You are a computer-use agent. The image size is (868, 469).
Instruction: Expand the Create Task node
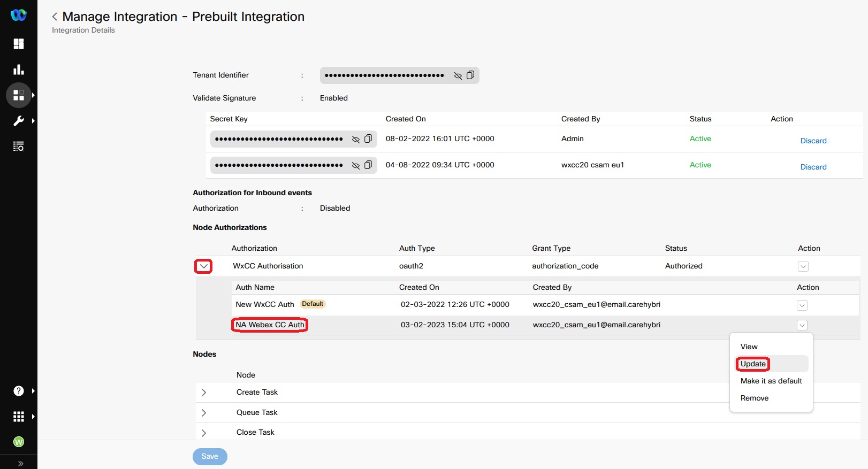click(204, 393)
